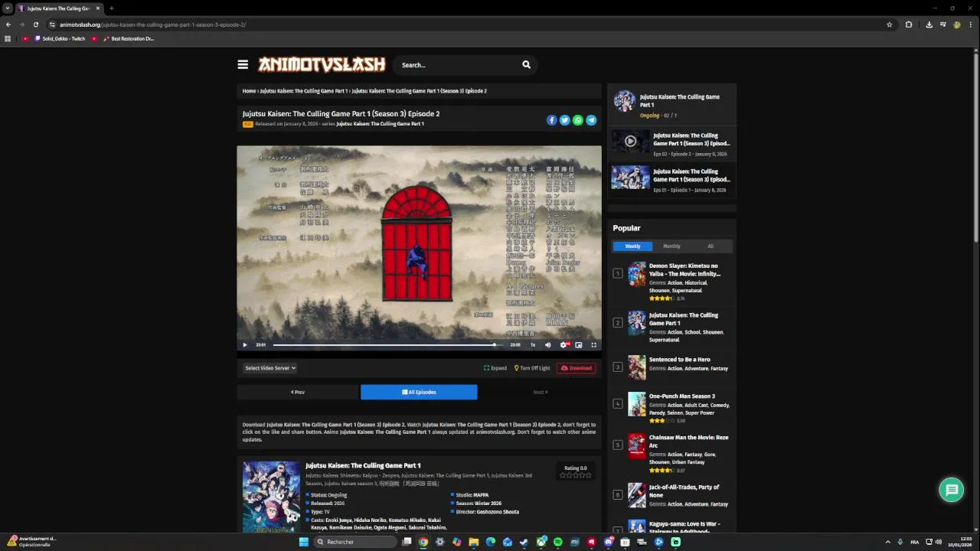Select the All popular tab
The height and width of the screenshot is (551, 980).
click(x=710, y=246)
